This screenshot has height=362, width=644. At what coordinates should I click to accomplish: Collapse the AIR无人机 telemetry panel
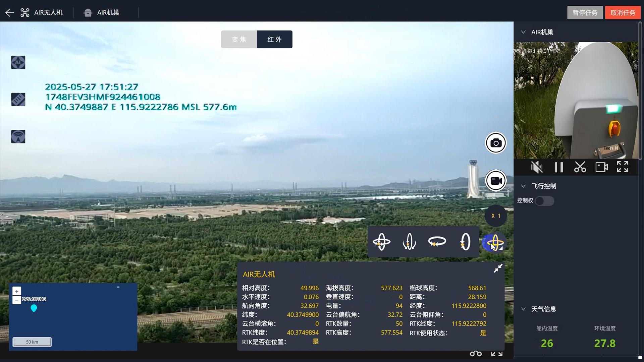(498, 268)
